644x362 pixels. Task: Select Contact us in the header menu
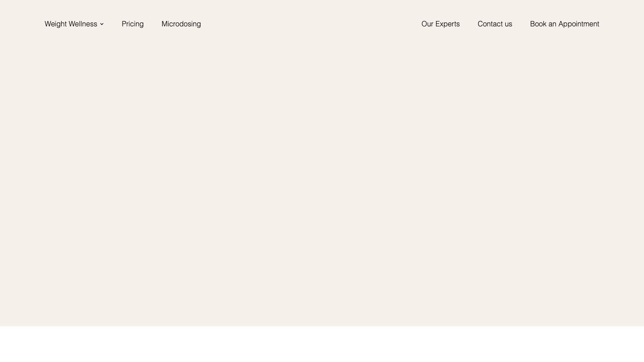(x=495, y=24)
